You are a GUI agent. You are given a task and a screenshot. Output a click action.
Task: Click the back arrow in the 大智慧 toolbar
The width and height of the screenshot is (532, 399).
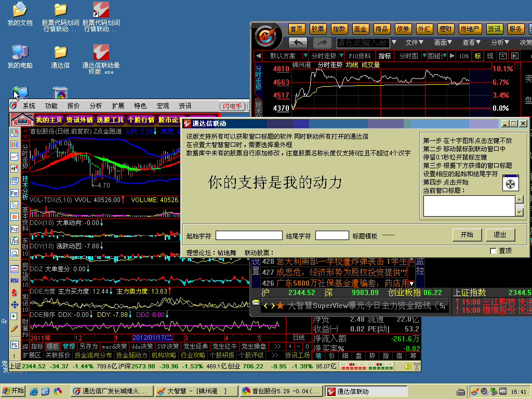(298, 43)
